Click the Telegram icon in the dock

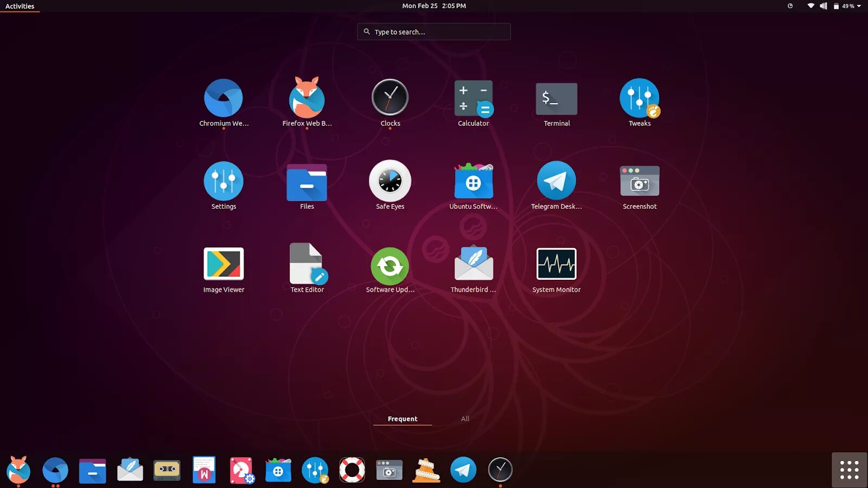tap(463, 470)
